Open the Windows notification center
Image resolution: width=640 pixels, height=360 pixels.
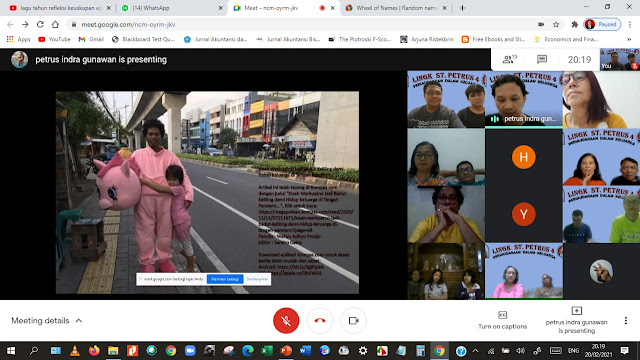(624, 351)
